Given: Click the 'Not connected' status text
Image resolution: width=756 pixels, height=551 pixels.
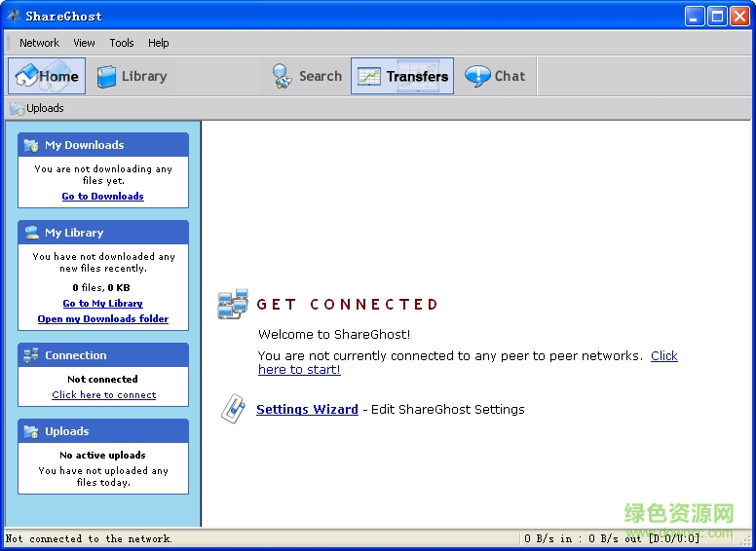Looking at the screenshot, I should pos(102,379).
